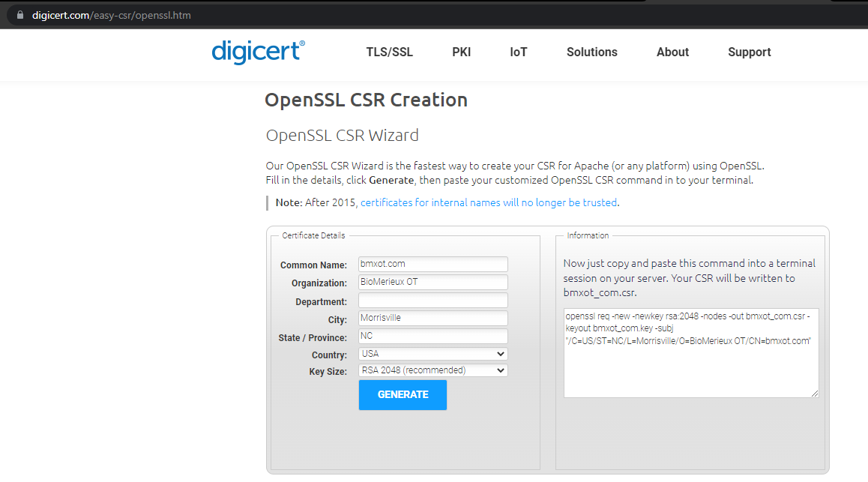
Task: Click the 'Now just copy and paste' paragraph
Action: tap(689, 278)
